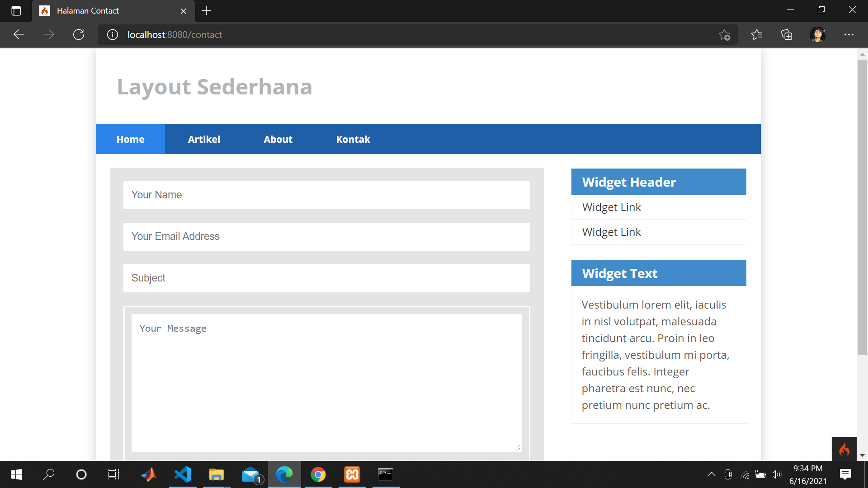Click inside the Your Name field
This screenshot has width=868, height=488.
[326, 195]
